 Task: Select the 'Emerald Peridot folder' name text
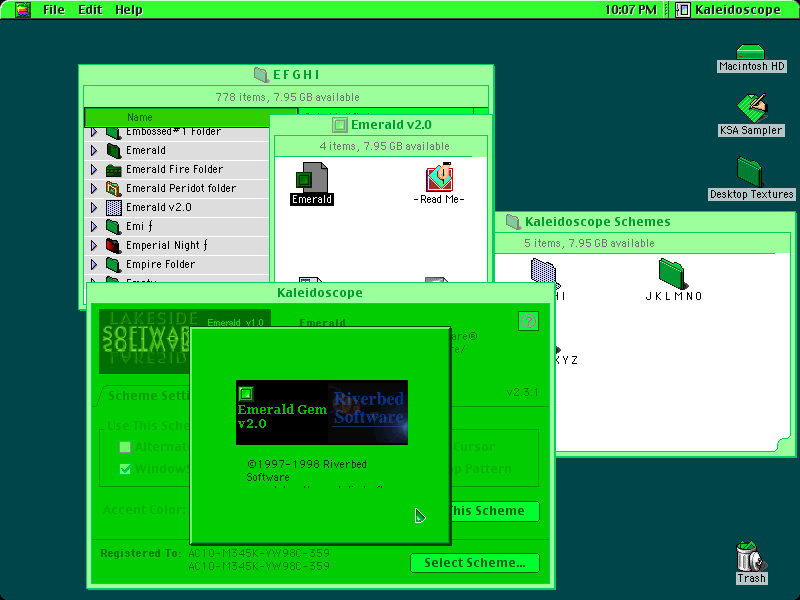(181, 188)
